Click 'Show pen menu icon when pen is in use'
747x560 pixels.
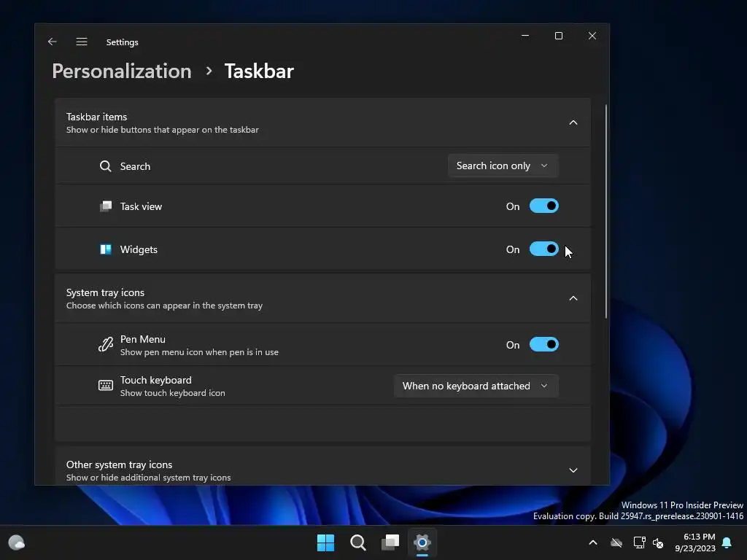click(199, 352)
